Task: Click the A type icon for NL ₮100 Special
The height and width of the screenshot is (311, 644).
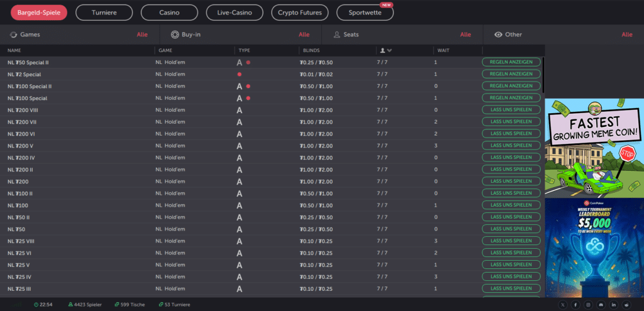Action: 240,99
